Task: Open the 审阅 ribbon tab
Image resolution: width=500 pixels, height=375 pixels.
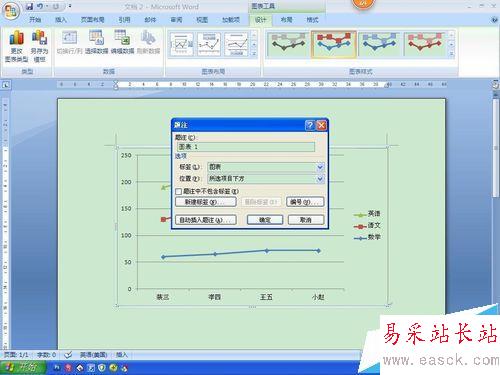Action: (176, 20)
